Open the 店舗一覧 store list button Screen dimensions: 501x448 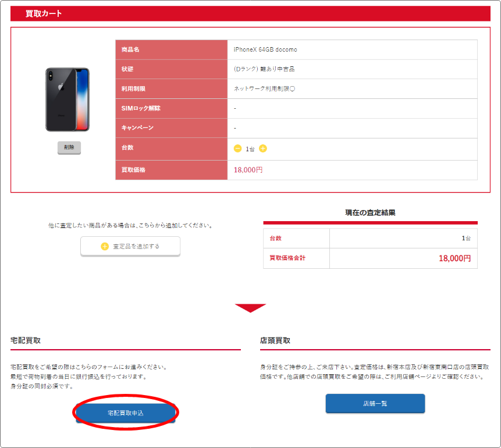point(375,404)
